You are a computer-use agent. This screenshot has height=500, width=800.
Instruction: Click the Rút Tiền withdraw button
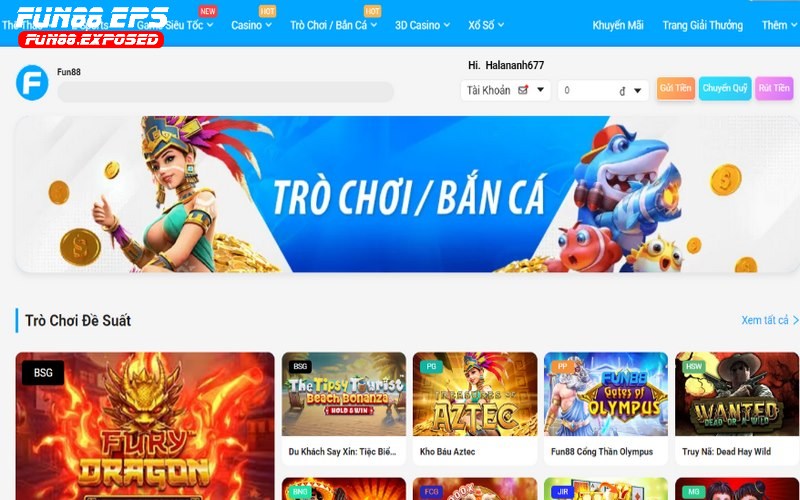click(x=774, y=88)
